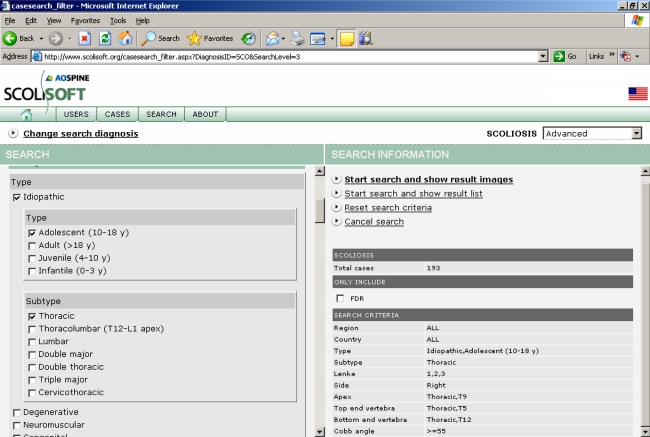Click the toolbar icon right of Links
650x437 pixels.
tap(625, 56)
